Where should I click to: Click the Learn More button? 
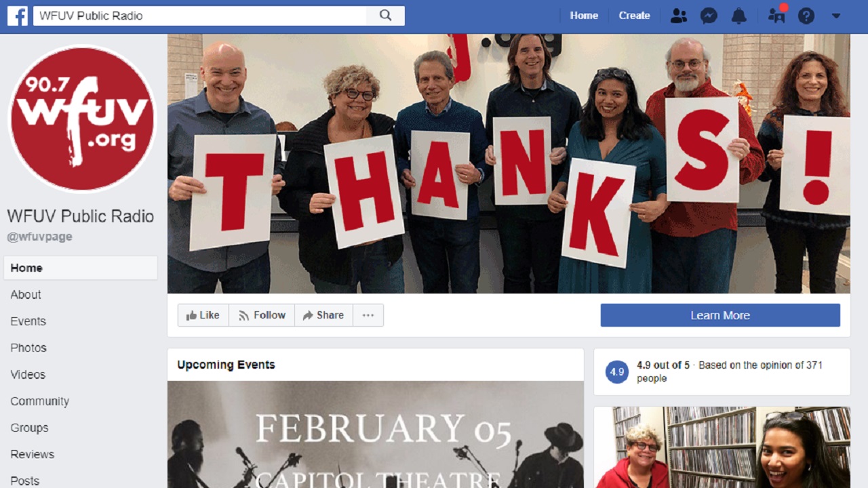pyautogui.click(x=720, y=315)
